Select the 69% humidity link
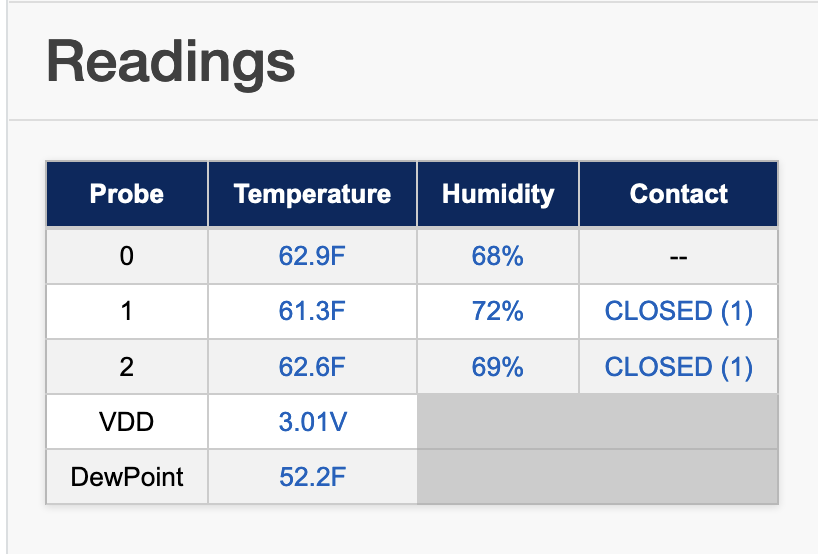The height and width of the screenshot is (554, 818). click(x=497, y=367)
